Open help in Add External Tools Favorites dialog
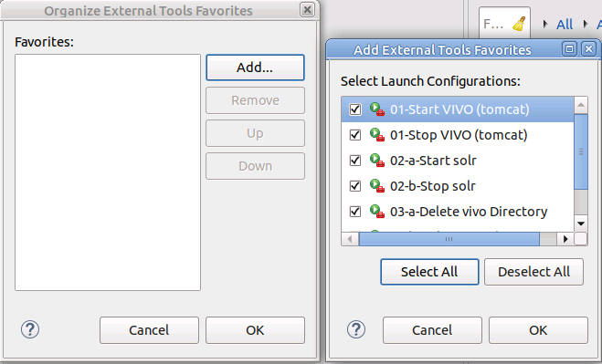602x364 pixels. 356,329
